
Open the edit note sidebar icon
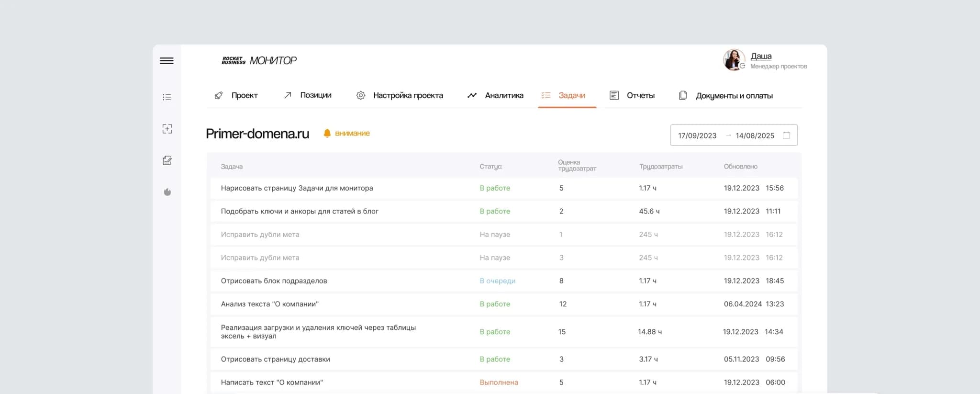pyautogui.click(x=167, y=160)
